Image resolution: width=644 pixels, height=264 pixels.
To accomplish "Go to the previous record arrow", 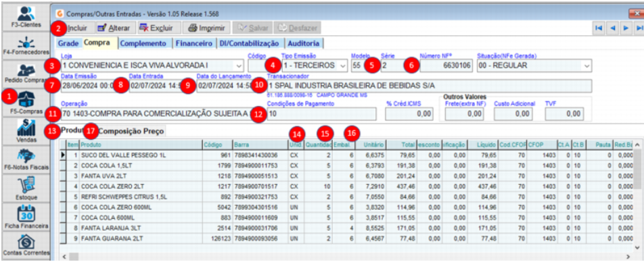I will pyautogui.click(x=612, y=28).
